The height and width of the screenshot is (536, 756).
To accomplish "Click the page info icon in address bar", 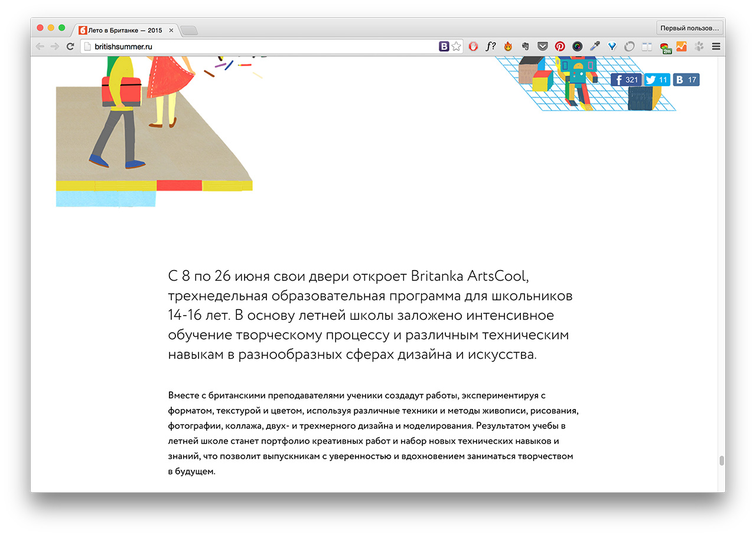I will (x=87, y=46).
